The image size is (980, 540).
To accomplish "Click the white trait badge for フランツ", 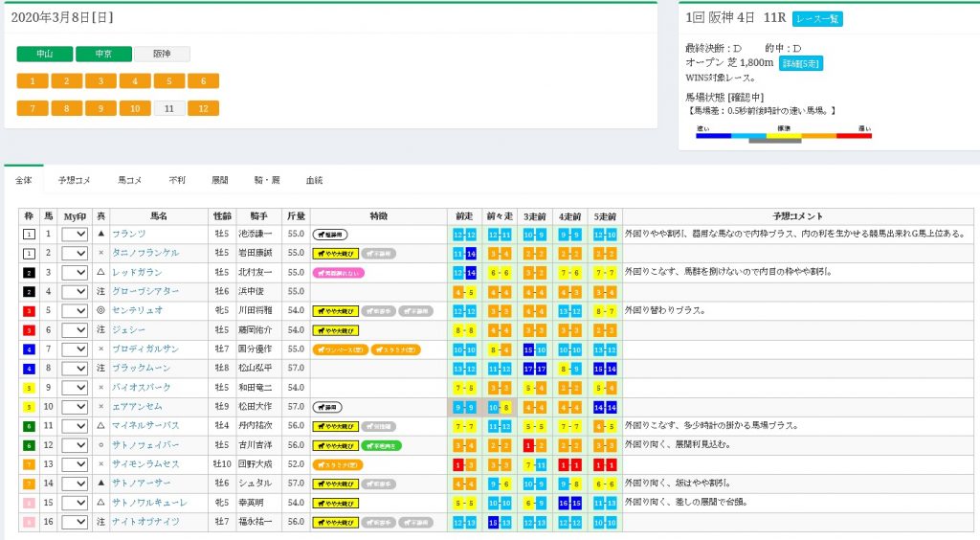I will (x=330, y=234).
